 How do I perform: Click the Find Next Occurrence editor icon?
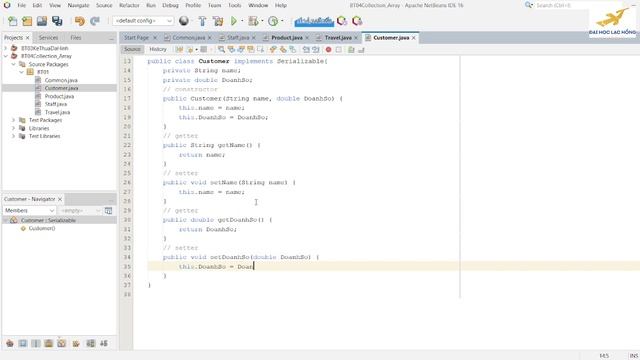[241, 49]
